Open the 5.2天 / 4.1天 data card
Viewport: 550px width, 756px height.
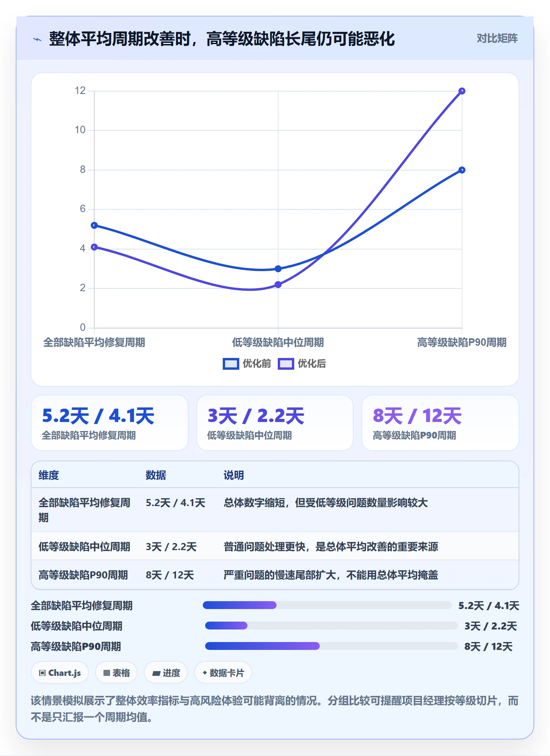tap(110, 423)
